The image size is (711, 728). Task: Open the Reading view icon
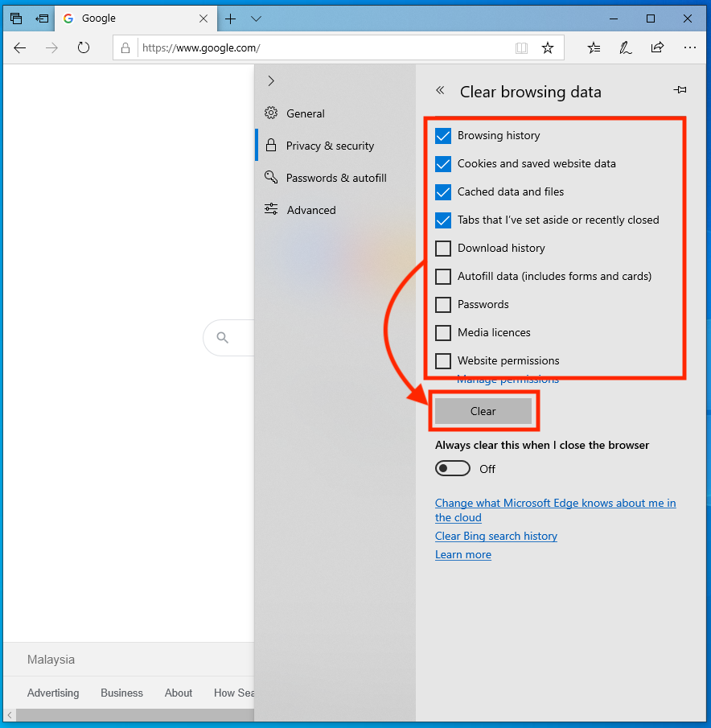[522, 48]
